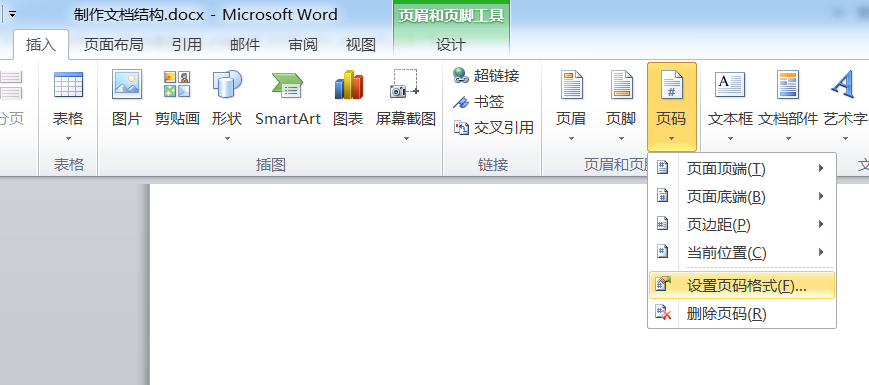The width and height of the screenshot is (869, 385).
Task: Click the Header (页眉) page icon
Action: 571,85
